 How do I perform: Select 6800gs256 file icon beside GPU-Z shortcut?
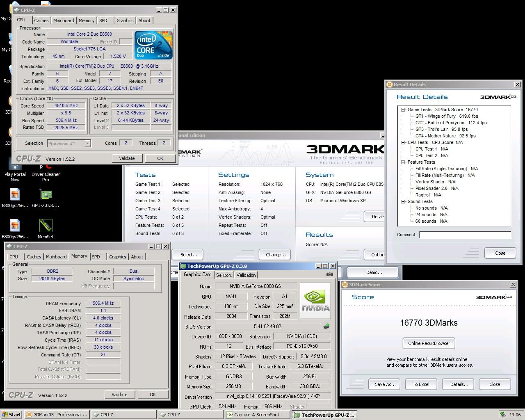(x=15, y=198)
